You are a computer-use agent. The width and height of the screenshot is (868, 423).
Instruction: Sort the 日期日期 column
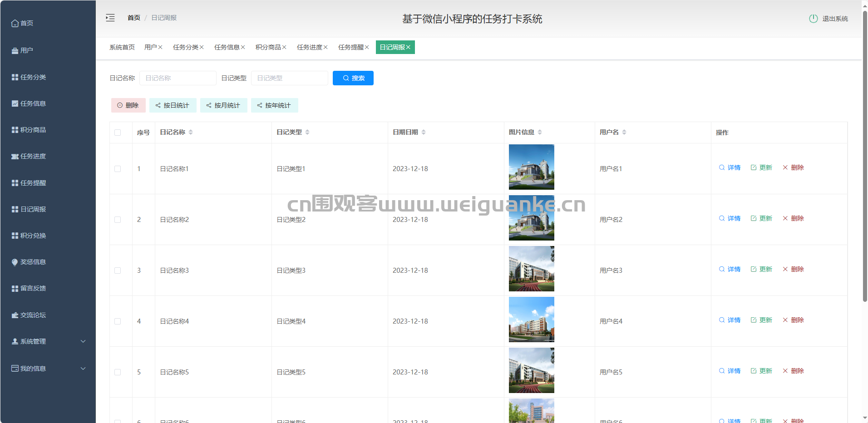[424, 132]
